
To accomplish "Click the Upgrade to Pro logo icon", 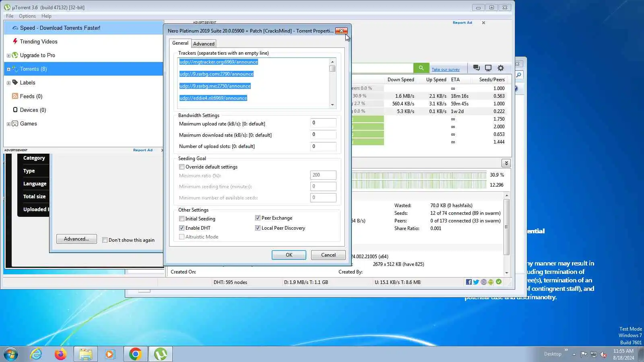I will (15, 55).
